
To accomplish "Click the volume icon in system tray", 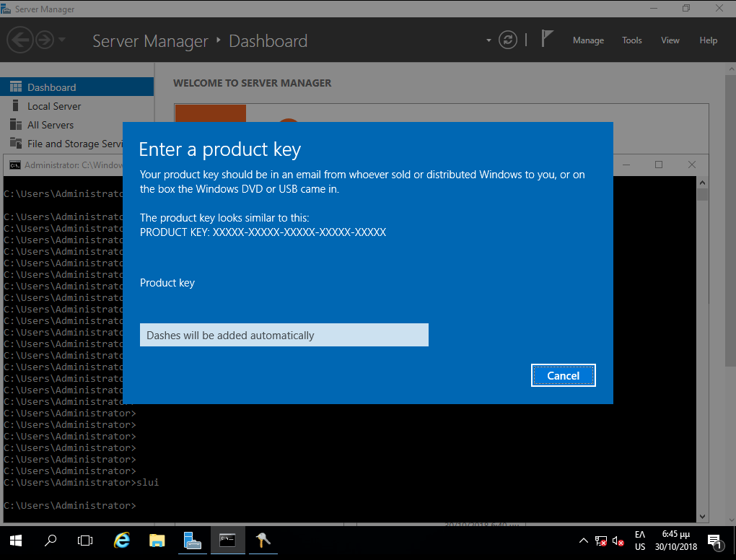I will 618,541.
